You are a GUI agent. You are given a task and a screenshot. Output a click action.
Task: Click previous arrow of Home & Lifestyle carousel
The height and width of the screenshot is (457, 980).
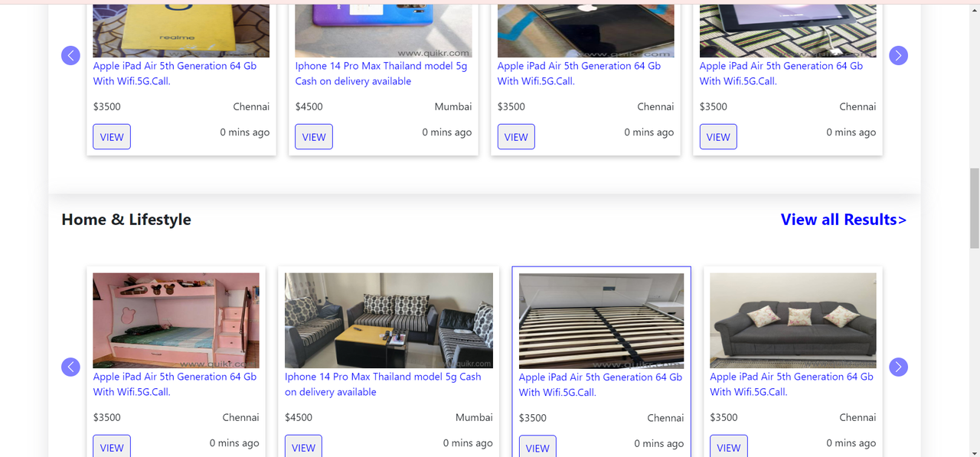click(x=70, y=367)
